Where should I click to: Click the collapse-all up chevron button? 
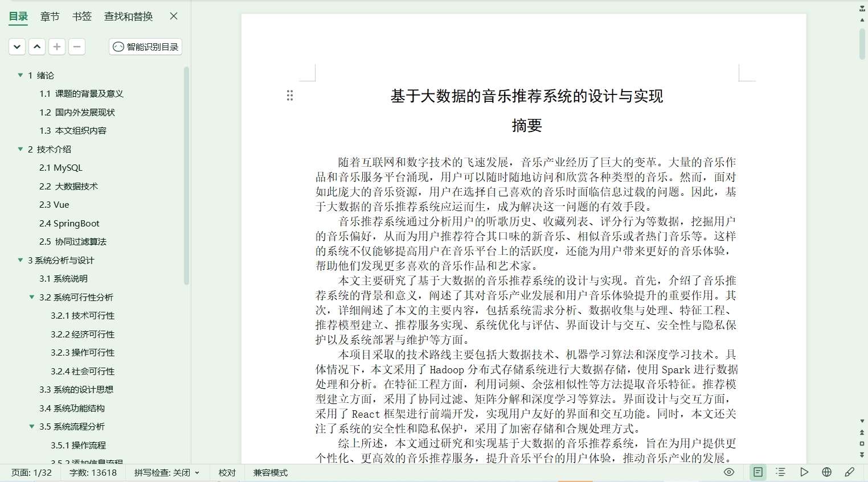pyautogui.click(x=37, y=47)
